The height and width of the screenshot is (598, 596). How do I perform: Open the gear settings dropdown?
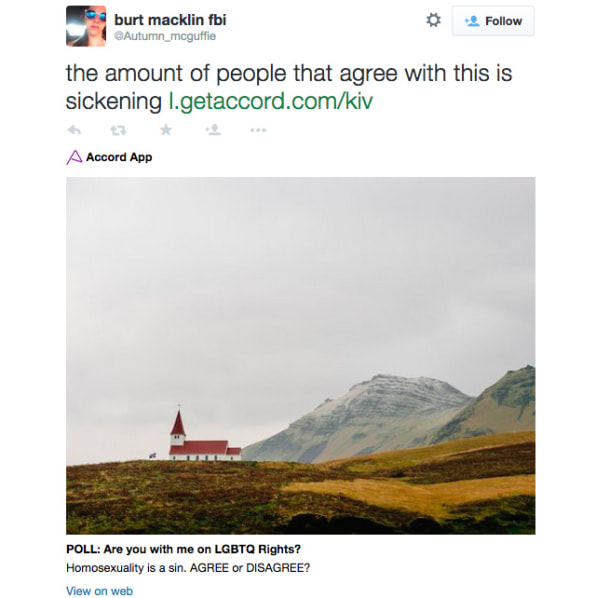tap(433, 20)
